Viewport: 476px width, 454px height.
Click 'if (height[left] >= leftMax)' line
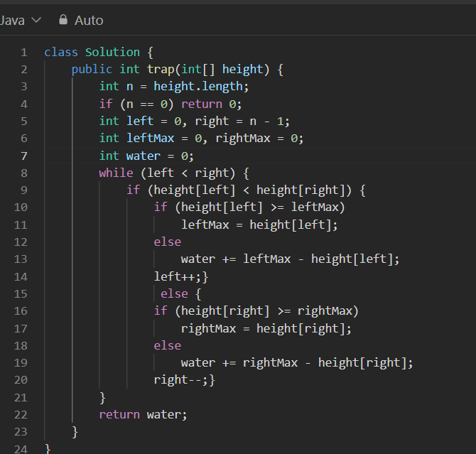pyautogui.click(x=249, y=207)
